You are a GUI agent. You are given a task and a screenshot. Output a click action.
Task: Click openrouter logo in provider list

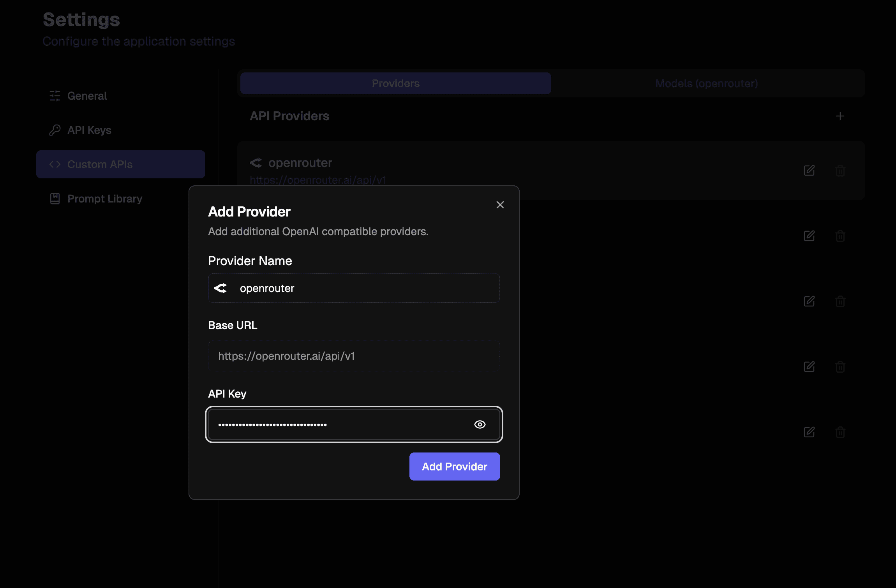point(256,163)
